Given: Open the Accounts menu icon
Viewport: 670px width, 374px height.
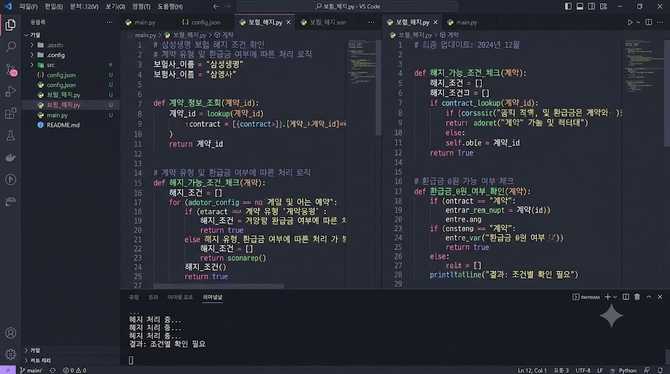Looking at the screenshot, I should pyautogui.click(x=11, y=333).
